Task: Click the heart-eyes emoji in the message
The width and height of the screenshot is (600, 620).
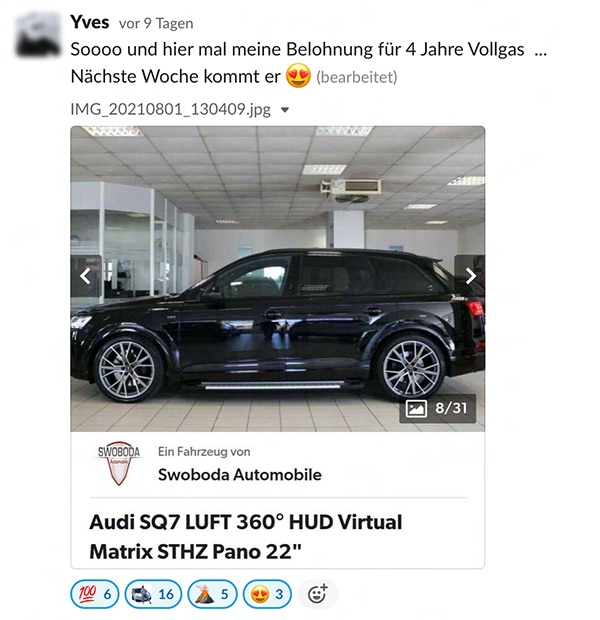Action: [x=298, y=76]
